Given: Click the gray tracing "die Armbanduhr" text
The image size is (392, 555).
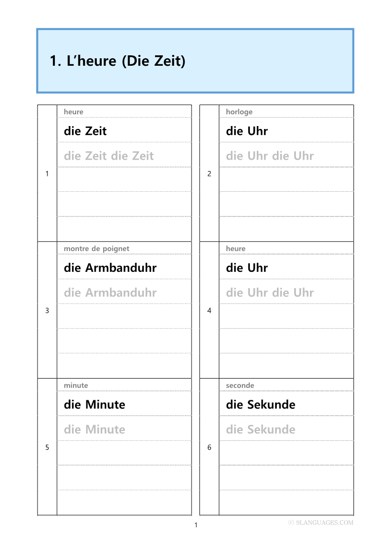Looking at the screenshot, I should coord(110,293).
